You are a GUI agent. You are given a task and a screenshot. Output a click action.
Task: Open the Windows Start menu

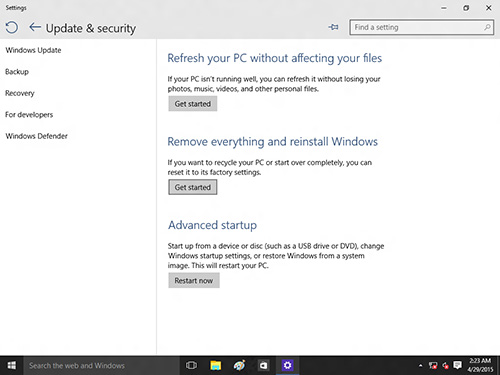tap(11, 365)
